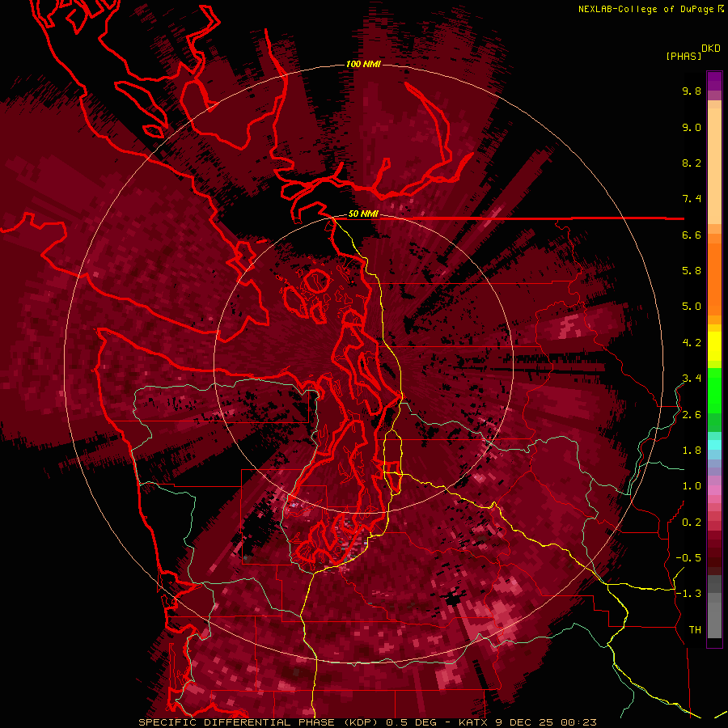Click the "50 NMI" range ring label
The width and height of the screenshot is (728, 728).
click(x=363, y=214)
